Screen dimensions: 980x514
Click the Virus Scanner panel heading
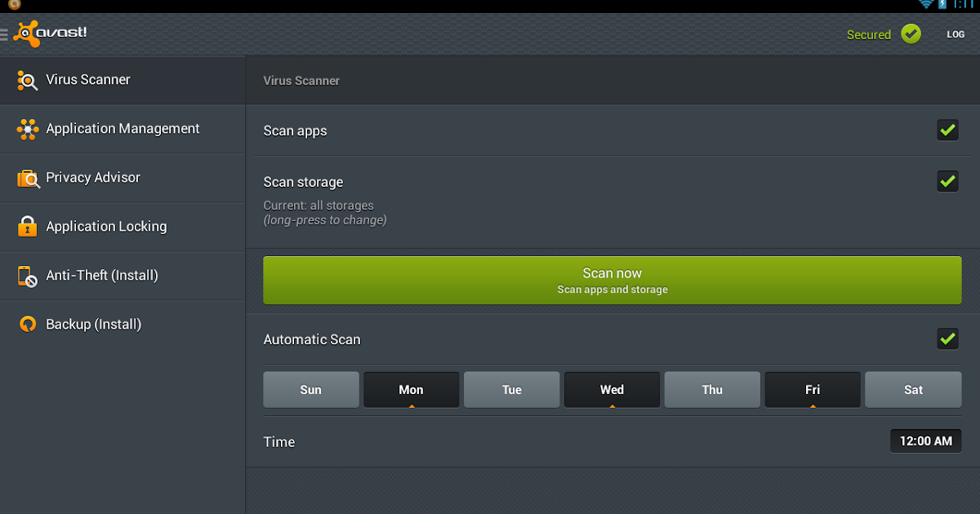(x=301, y=81)
